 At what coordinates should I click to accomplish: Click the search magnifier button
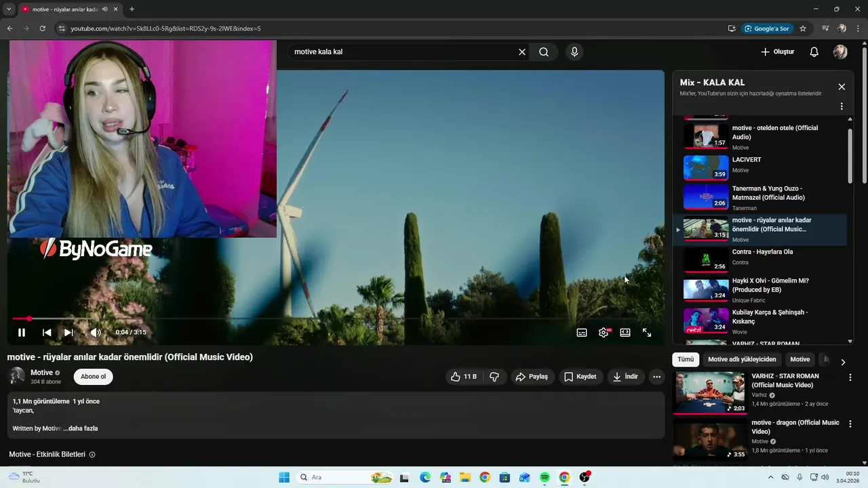click(544, 52)
